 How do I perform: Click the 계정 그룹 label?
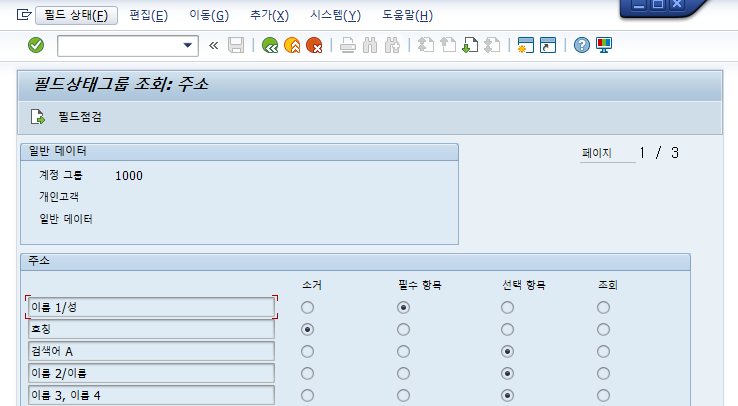click(x=61, y=175)
